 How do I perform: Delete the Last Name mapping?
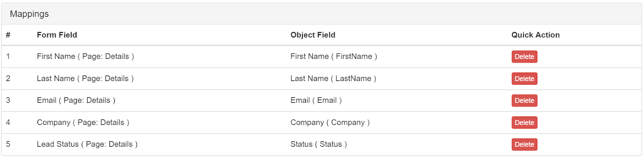[x=524, y=79]
